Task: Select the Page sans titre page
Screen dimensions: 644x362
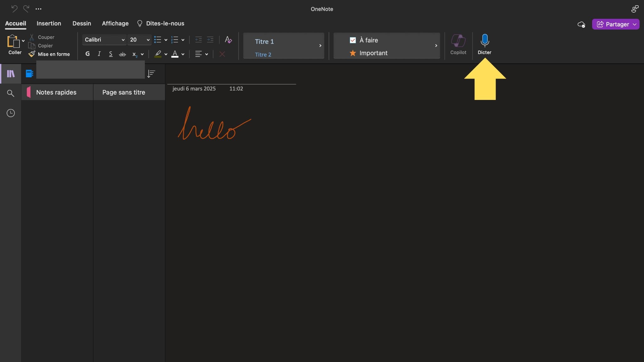Action: pos(124,92)
